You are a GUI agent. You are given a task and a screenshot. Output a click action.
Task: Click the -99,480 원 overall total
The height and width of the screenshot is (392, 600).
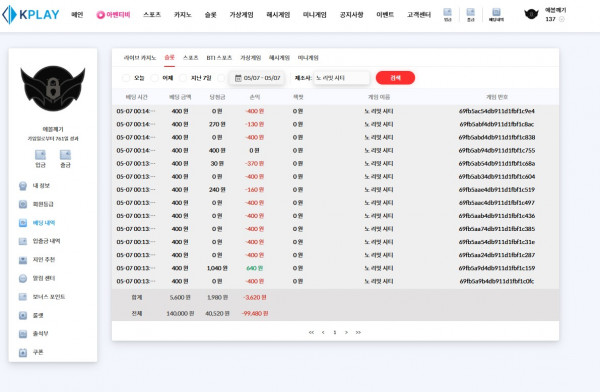255,314
